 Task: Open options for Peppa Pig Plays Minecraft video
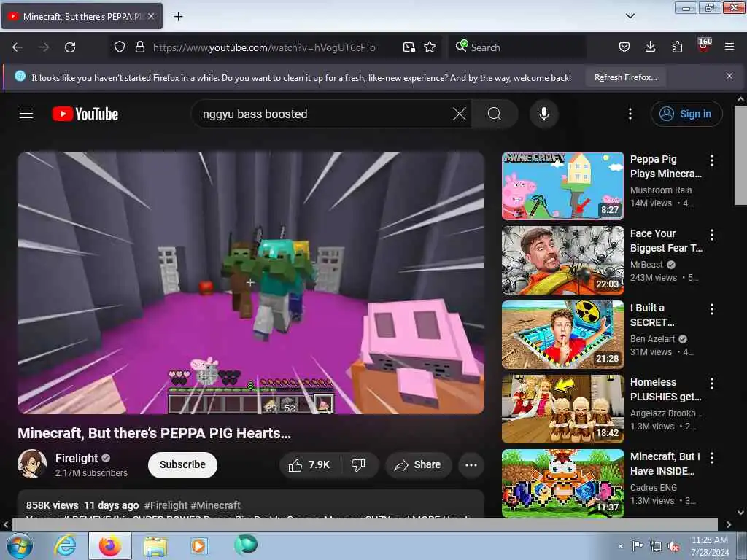pyautogui.click(x=712, y=160)
